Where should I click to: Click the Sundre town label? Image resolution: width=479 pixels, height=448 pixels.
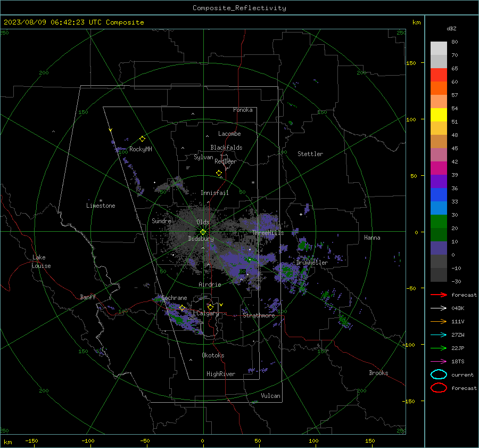click(162, 221)
